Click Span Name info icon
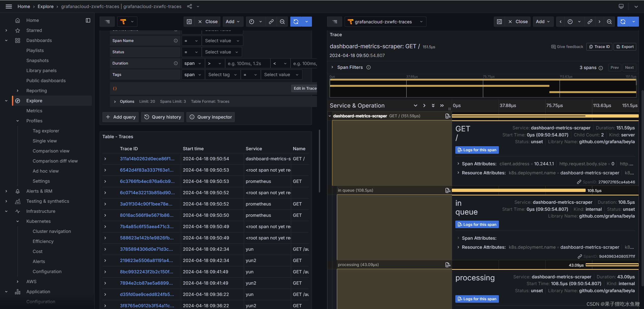 176,41
